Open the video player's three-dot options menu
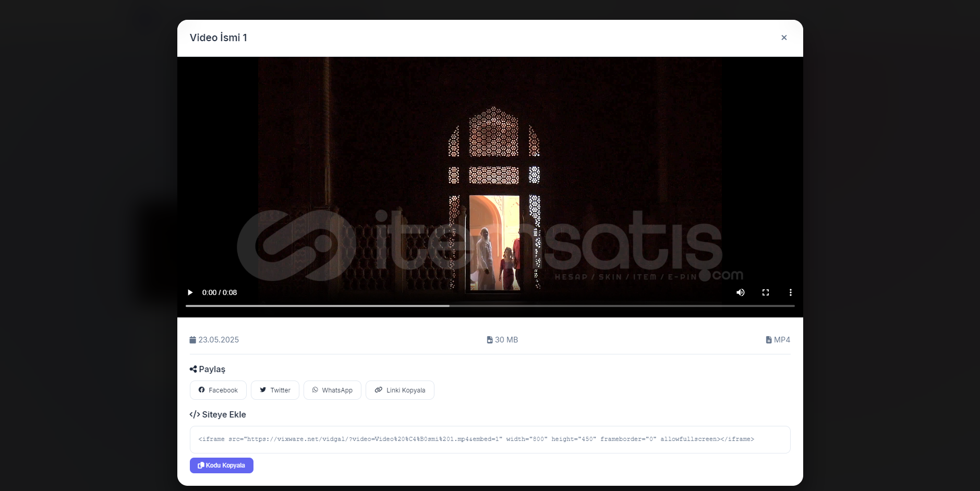The height and width of the screenshot is (491, 980). (x=791, y=292)
